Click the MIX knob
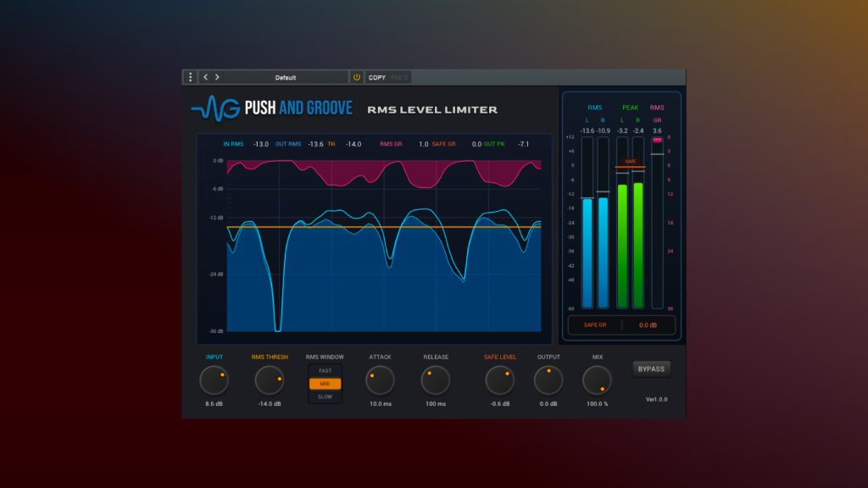 [x=598, y=380]
